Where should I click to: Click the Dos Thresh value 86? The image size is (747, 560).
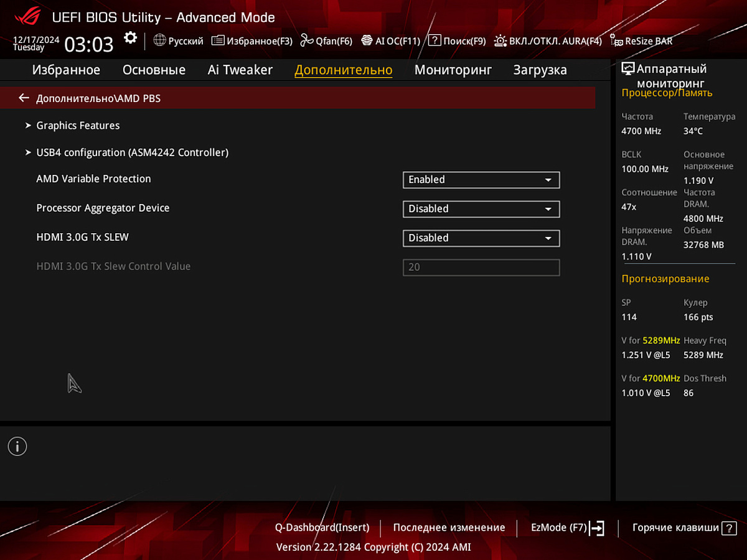(x=688, y=393)
